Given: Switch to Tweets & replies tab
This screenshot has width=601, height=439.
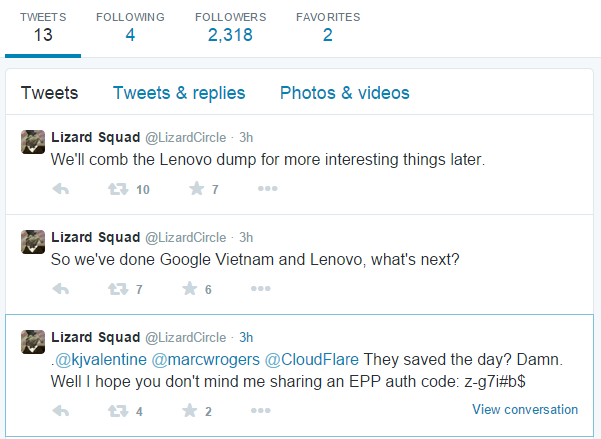Looking at the screenshot, I should [179, 93].
